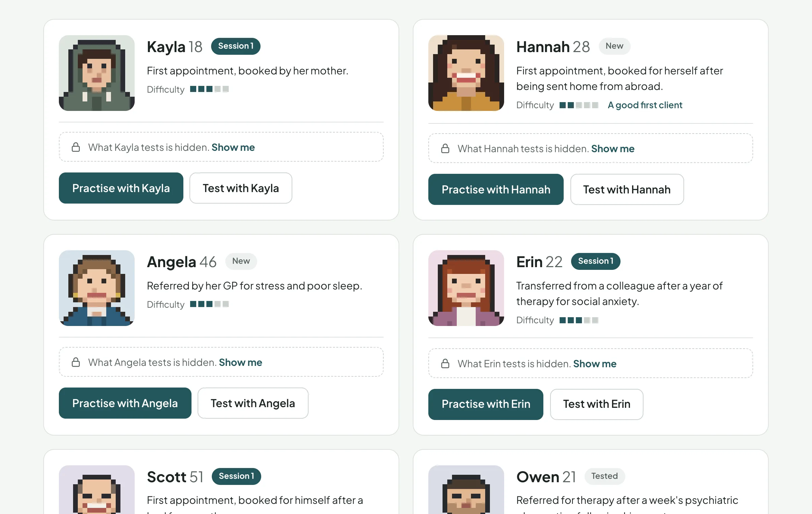This screenshot has width=812, height=514.
Task: Click Erin's difficulty indicator squares
Action: click(x=579, y=320)
